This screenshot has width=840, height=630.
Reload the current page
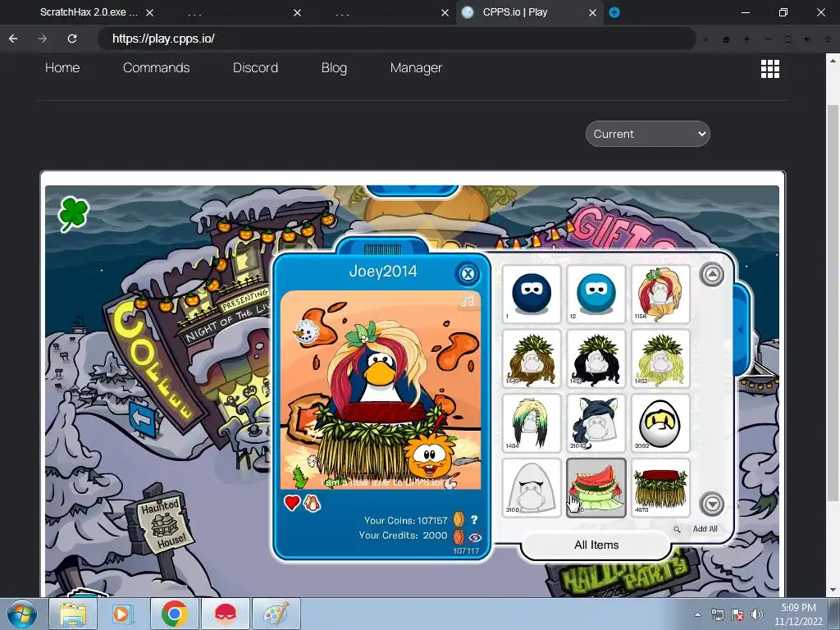[72, 39]
